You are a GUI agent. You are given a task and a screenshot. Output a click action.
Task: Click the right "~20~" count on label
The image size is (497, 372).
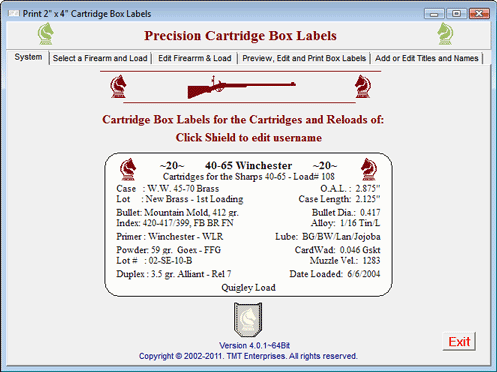(325, 165)
